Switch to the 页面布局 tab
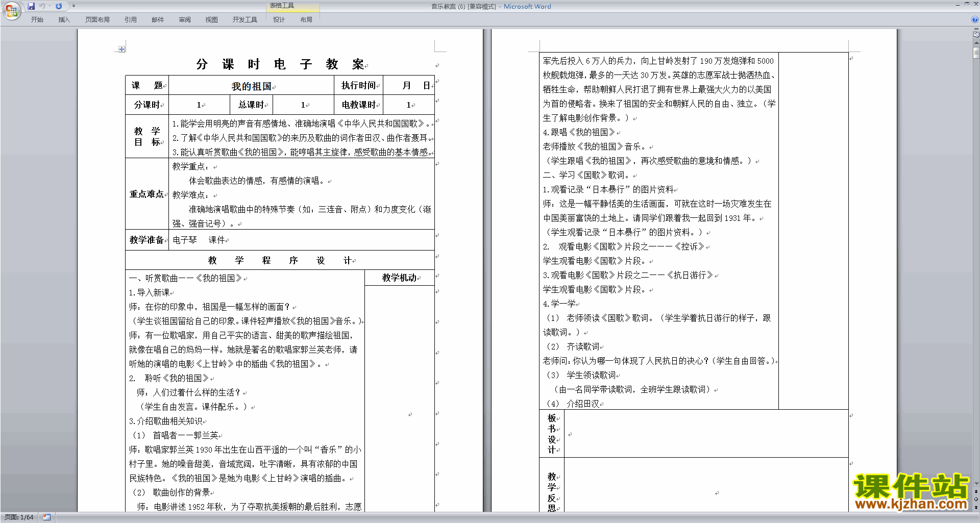980x523 pixels. click(97, 19)
